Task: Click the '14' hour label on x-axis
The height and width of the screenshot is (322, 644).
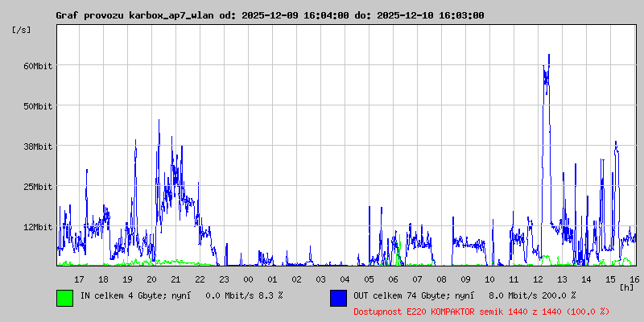Action: click(586, 279)
